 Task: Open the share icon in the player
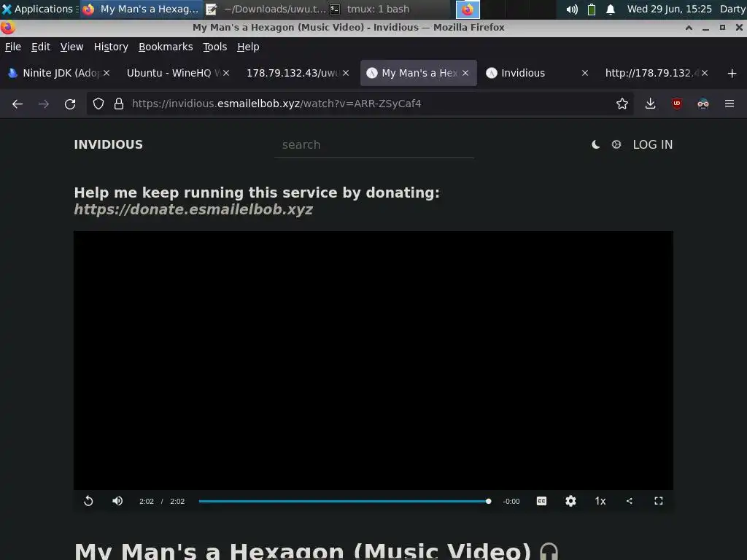click(x=630, y=501)
